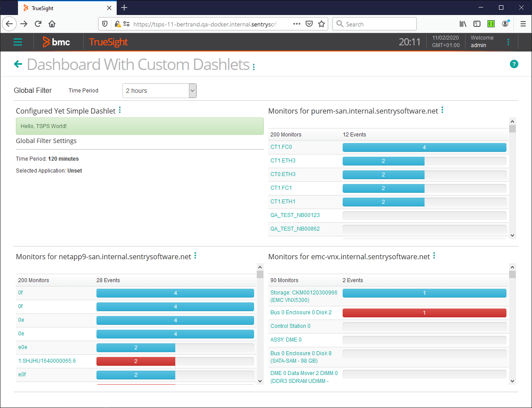The image size is (532, 408).
Task: Click the BMC logo in header
Action: click(x=56, y=42)
